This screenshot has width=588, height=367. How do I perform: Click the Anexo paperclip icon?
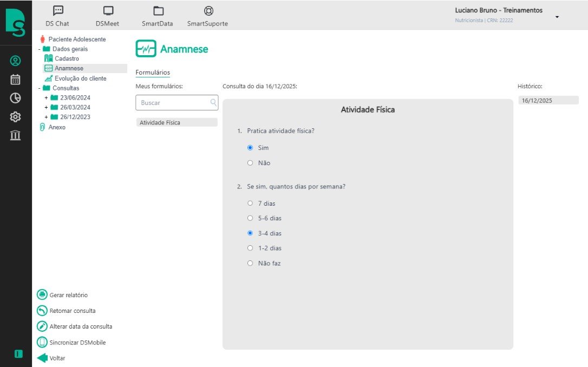[x=42, y=127]
